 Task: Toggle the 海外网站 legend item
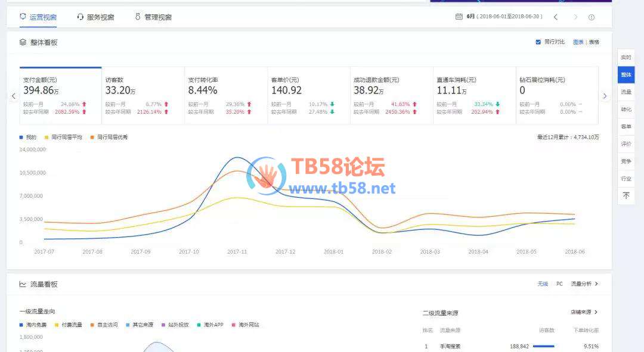pyautogui.click(x=246, y=325)
